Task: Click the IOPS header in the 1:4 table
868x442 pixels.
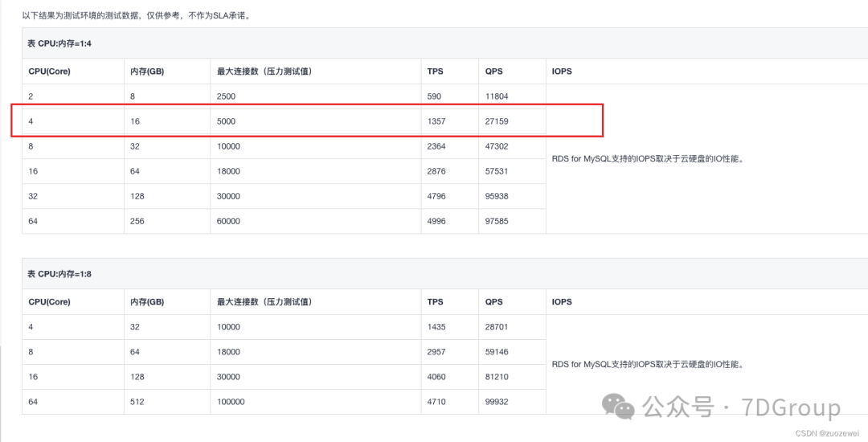Action: [562, 72]
